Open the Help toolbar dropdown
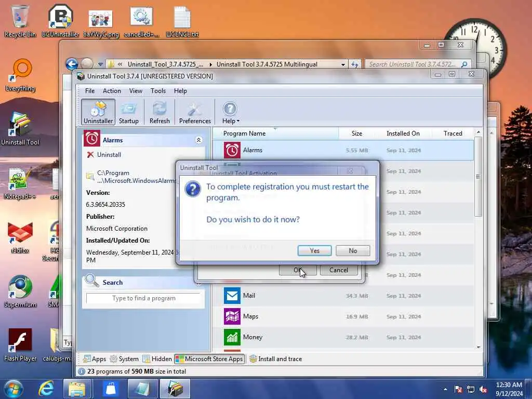 tap(231, 112)
